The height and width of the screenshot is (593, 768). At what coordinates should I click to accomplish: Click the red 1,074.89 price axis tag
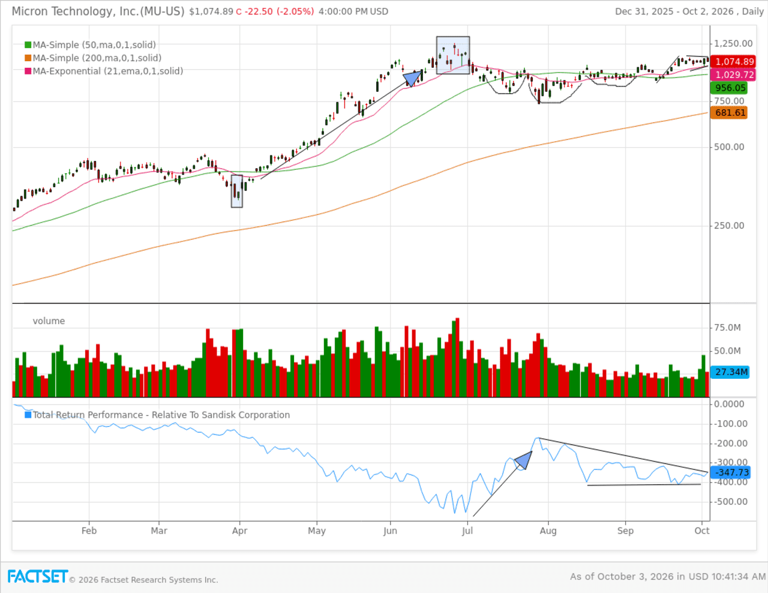734,62
